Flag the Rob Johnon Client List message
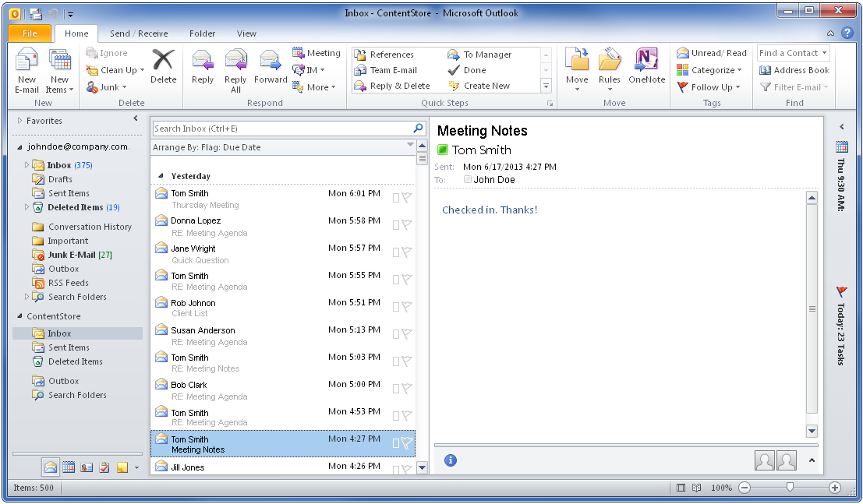Image resolution: width=863 pixels, height=504 pixels. coord(407,306)
